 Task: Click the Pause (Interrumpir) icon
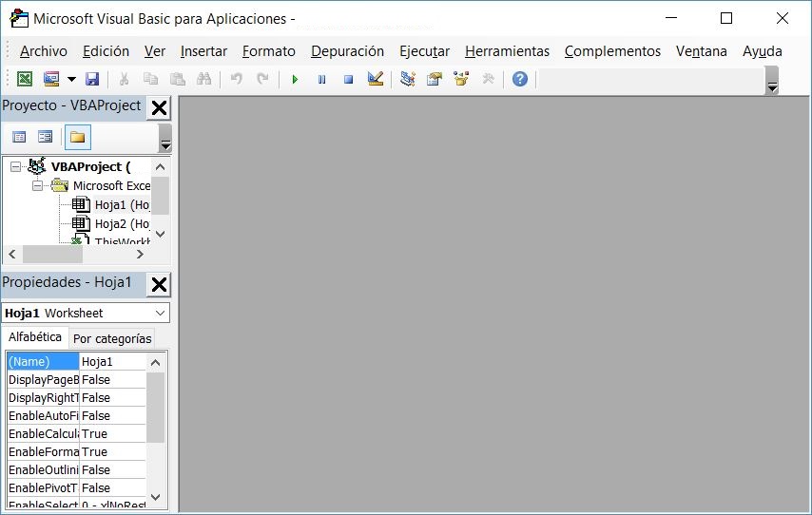(321, 79)
